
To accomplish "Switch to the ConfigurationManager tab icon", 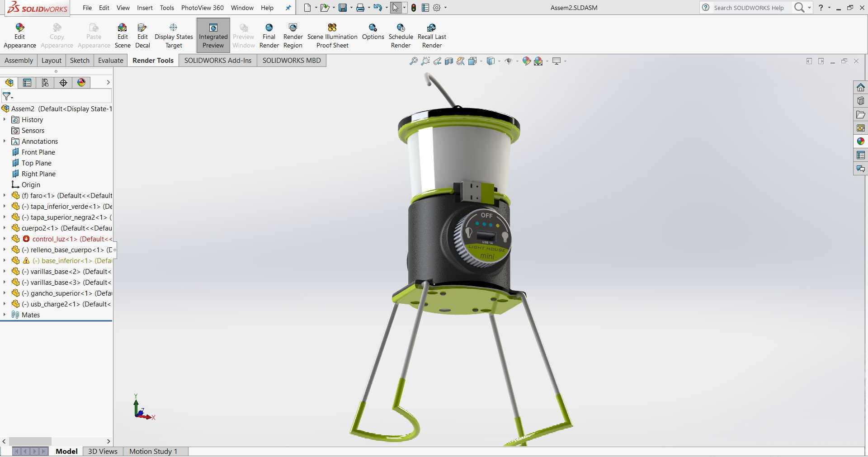I will pos(45,82).
